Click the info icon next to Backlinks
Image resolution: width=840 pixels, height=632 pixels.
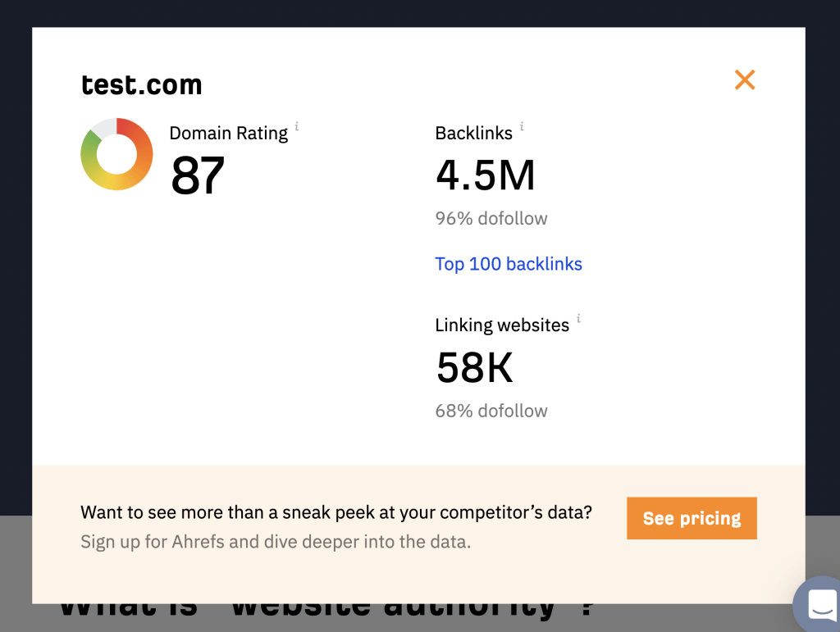coord(522,126)
